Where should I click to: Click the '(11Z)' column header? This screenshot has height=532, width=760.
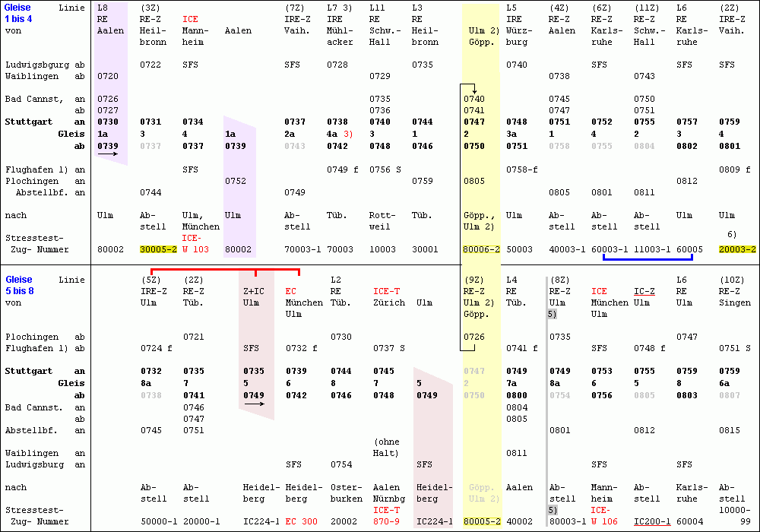point(647,8)
